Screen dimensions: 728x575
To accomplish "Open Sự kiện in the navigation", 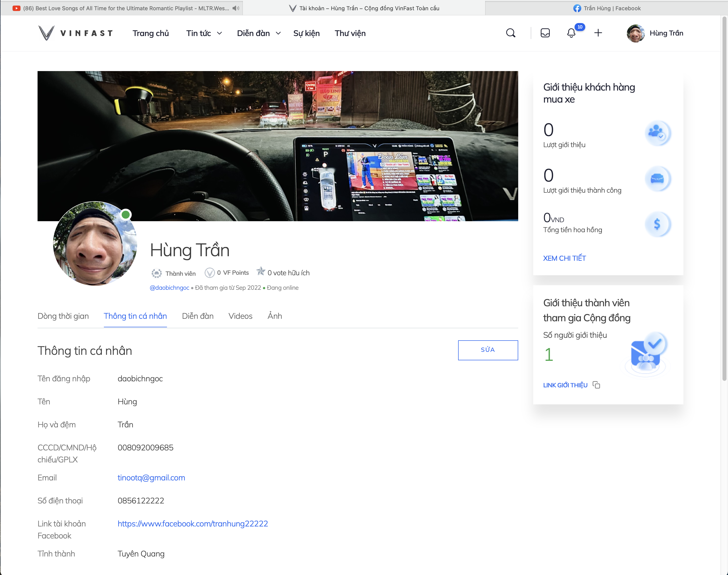I will [x=306, y=33].
